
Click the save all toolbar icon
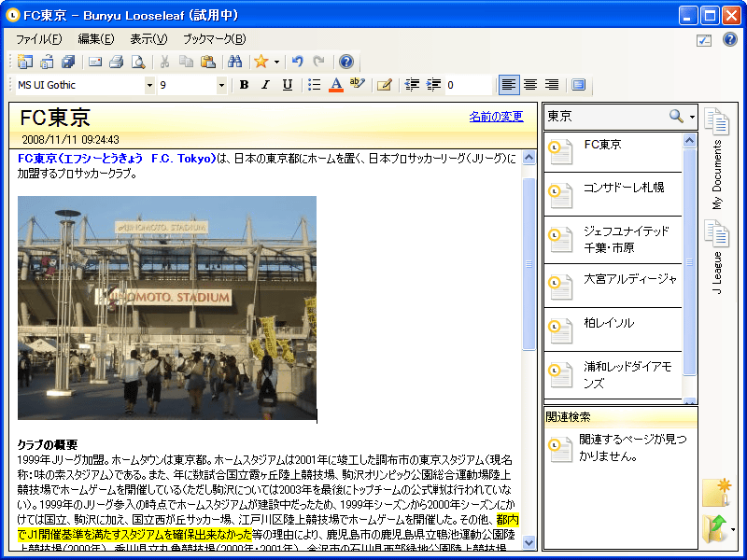[68, 62]
